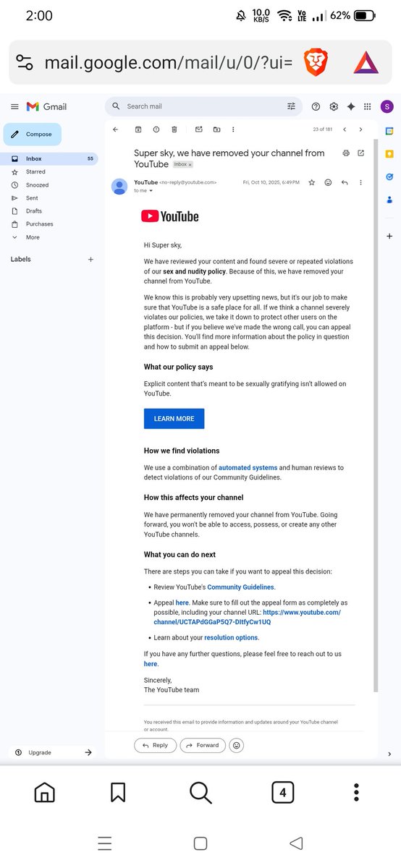Open message more options beside reply
The image size is (401, 868).
[360, 182]
